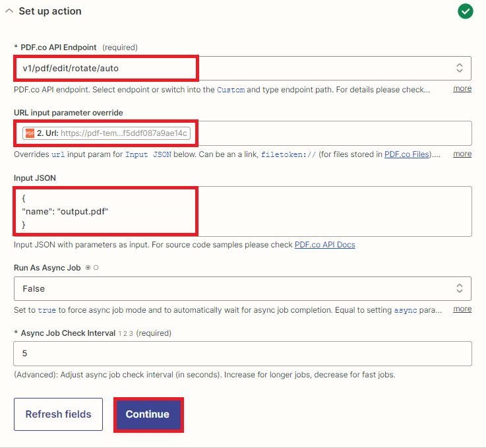The height and width of the screenshot is (448, 486).
Task: Click 'more' link under URL override description
Action: pos(462,154)
